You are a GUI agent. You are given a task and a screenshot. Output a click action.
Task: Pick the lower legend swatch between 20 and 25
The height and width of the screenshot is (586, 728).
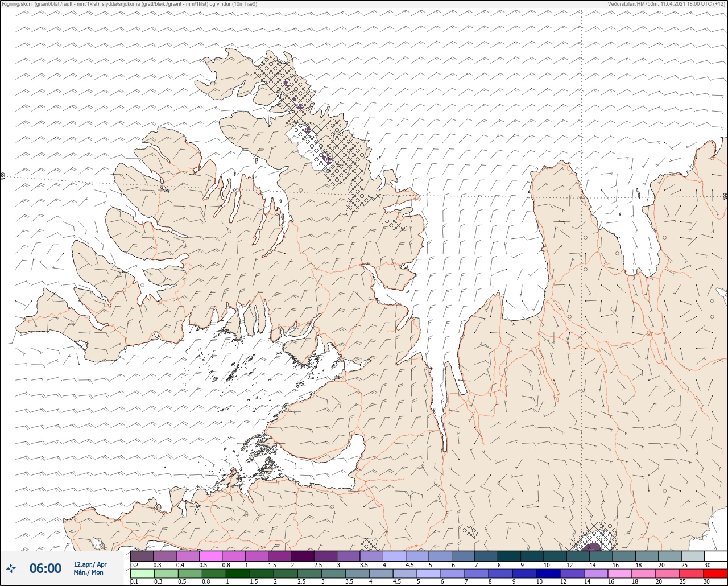667,573
